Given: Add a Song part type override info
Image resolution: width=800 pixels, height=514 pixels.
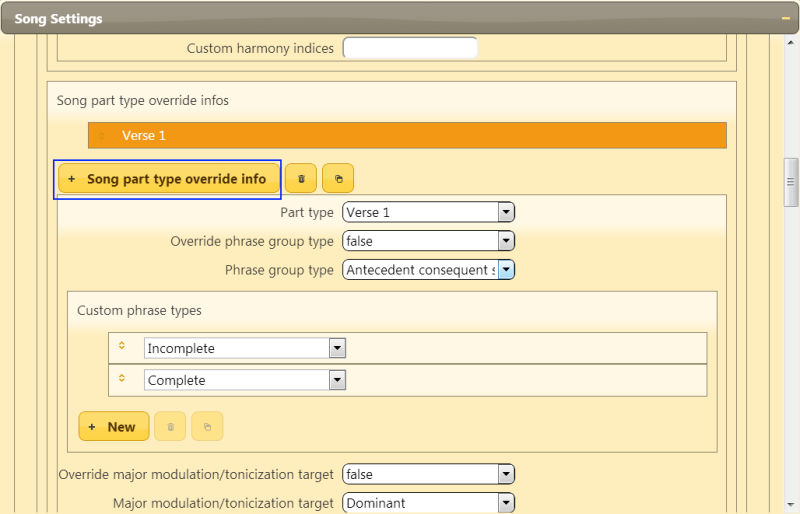Looking at the screenshot, I should (x=169, y=179).
